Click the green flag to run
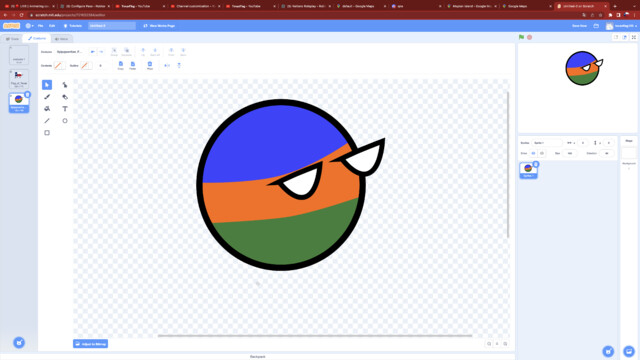640x360 pixels. coord(521,37)
